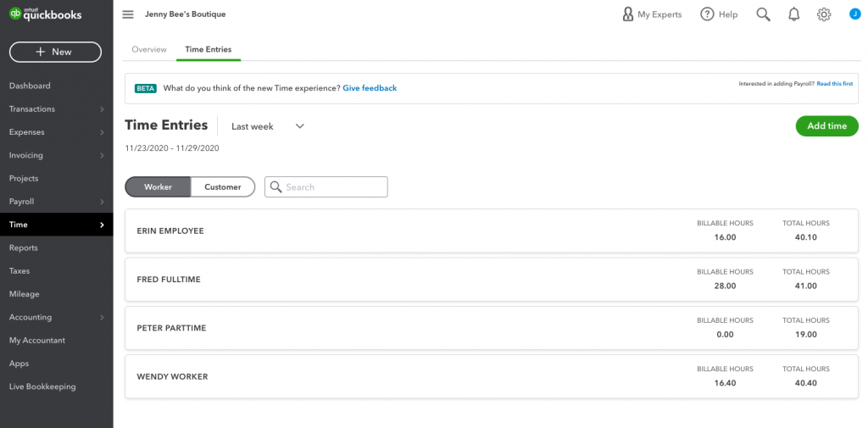Click the green Add time button
The height and width of the screenshot is (428, 868).
[827, 125]
